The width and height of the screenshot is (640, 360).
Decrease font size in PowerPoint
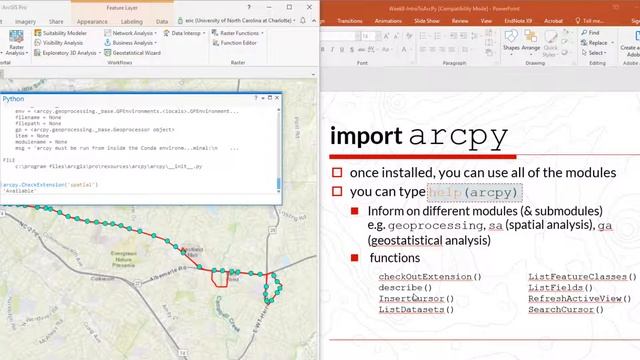pyautogui.click(x=396, y=36)
